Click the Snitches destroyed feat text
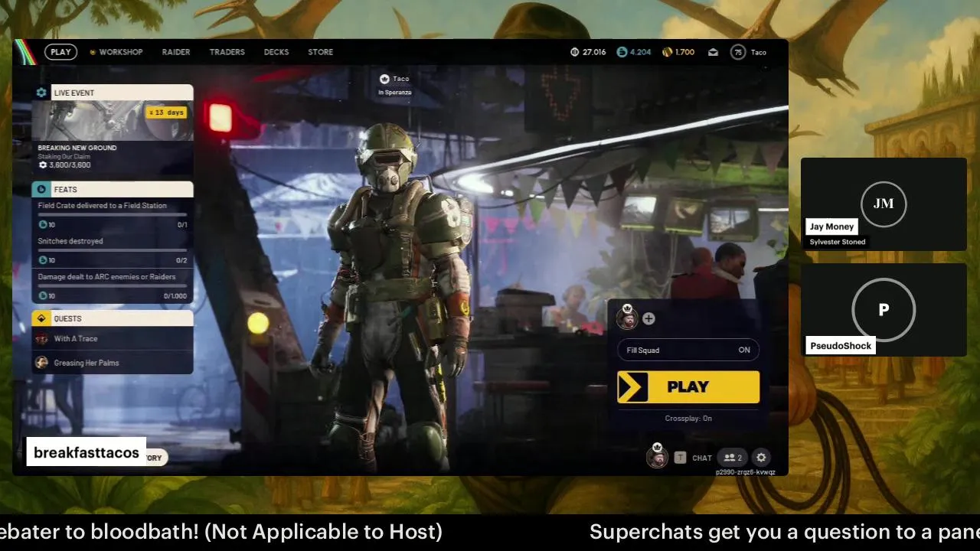The width and height of the screenshot is (980, 551). pos(70,241)
